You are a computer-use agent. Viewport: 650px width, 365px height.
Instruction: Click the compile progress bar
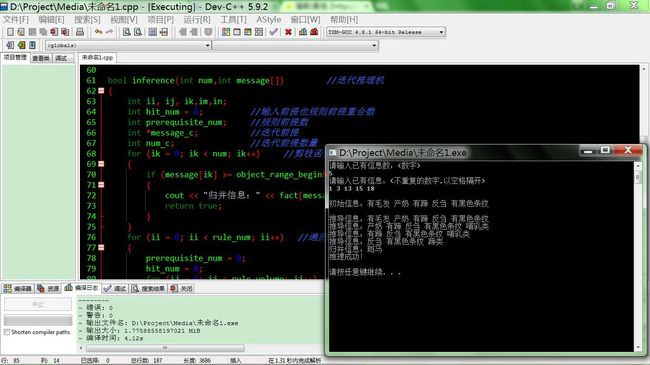click(38, 320)
